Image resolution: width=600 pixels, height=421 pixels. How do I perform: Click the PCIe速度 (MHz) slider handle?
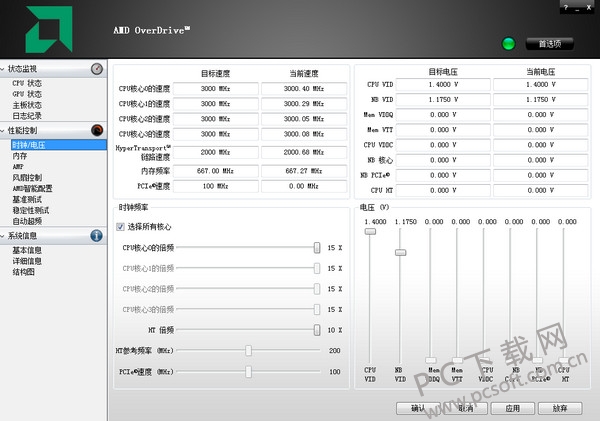(x=248, y=372)
